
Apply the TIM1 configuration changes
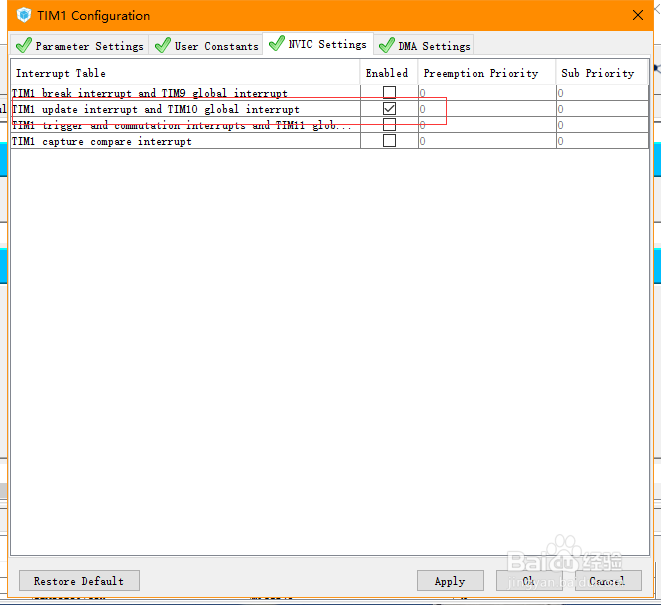coord(450,581)
